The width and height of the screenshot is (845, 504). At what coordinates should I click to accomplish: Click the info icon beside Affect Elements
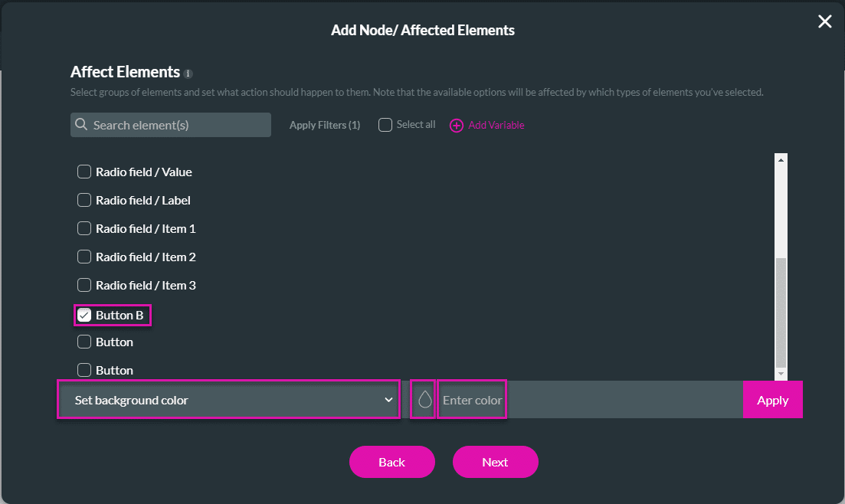[188, 74]
